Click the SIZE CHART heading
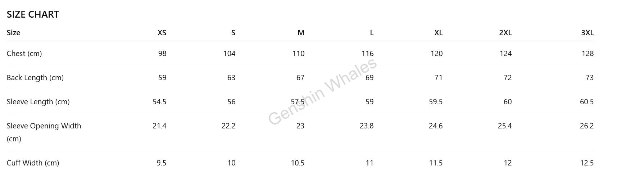The height and width of the screenshot is (182, 644). point(33,14)
